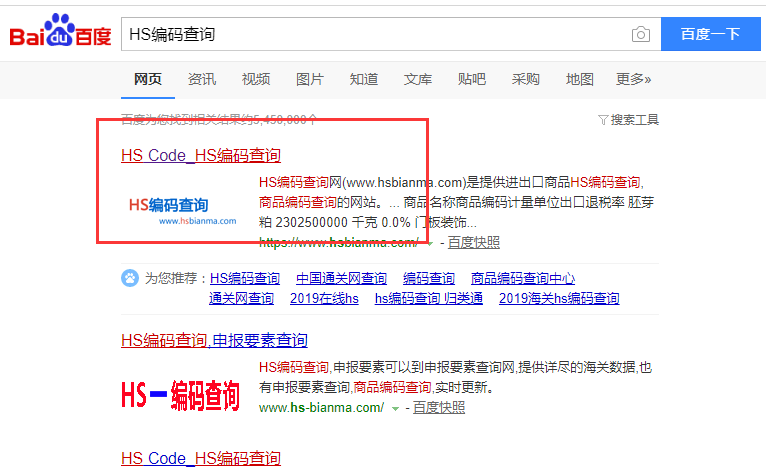Select the 网页 tab
766x471 pixels.
point(148,79)
